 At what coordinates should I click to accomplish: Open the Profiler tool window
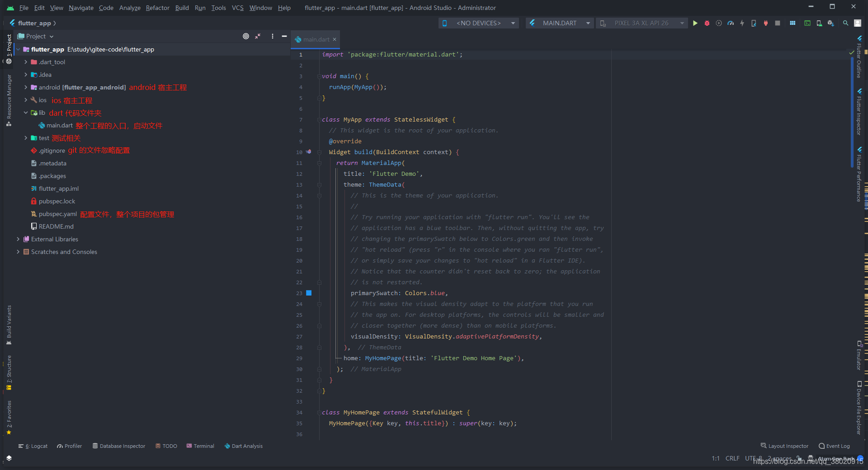click(70, 446)
